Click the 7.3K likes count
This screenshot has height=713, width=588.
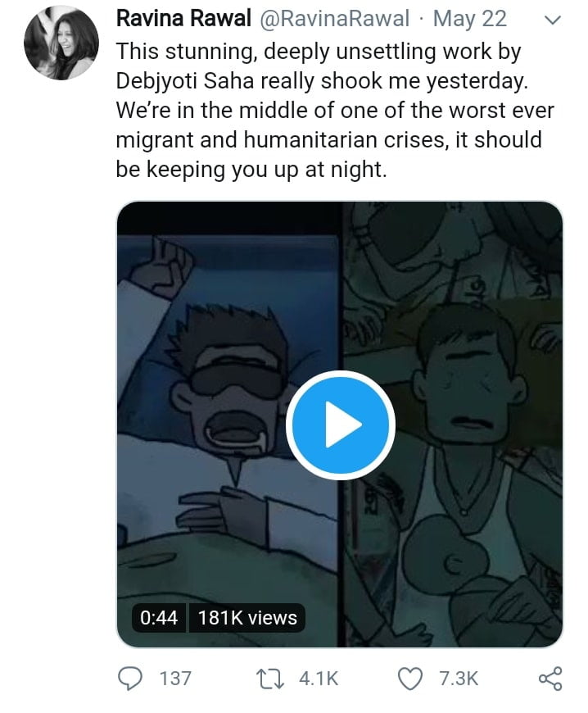(x=459, y=679)
